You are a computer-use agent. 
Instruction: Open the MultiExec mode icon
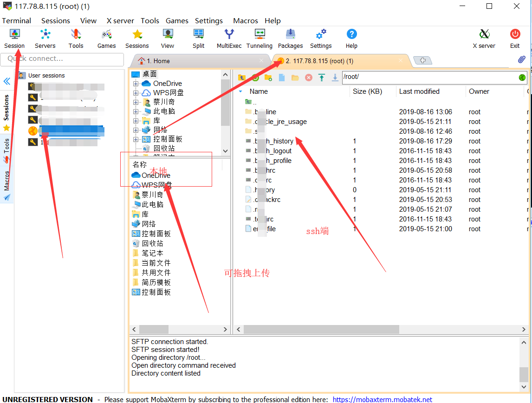pyautogui.click(x=229, y=38)
